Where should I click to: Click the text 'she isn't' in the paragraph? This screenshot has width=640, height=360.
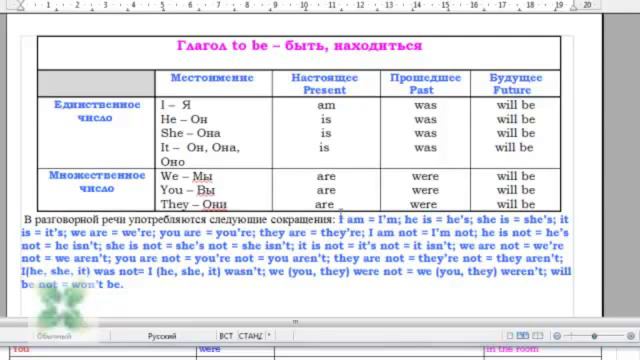point(267,246)
